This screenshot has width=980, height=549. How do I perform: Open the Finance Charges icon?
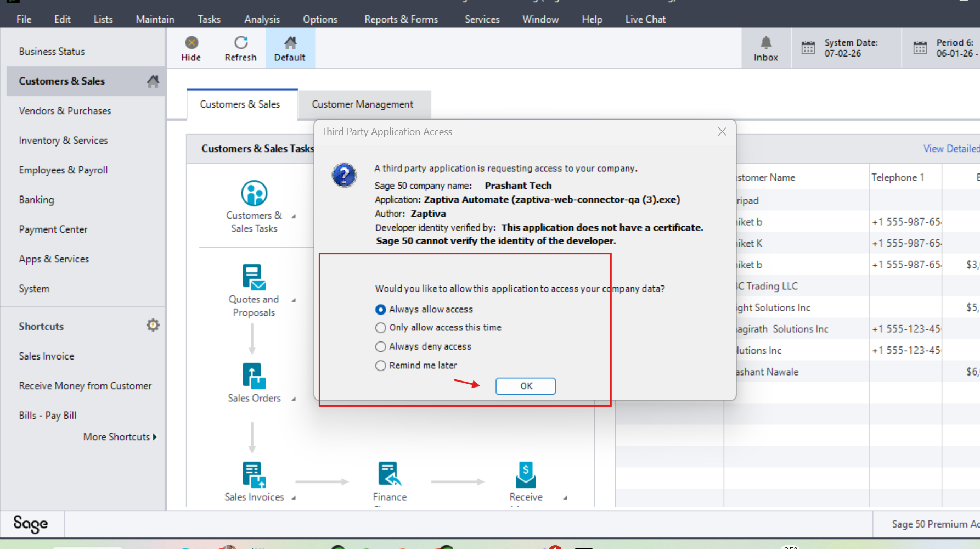pos(390,475)
